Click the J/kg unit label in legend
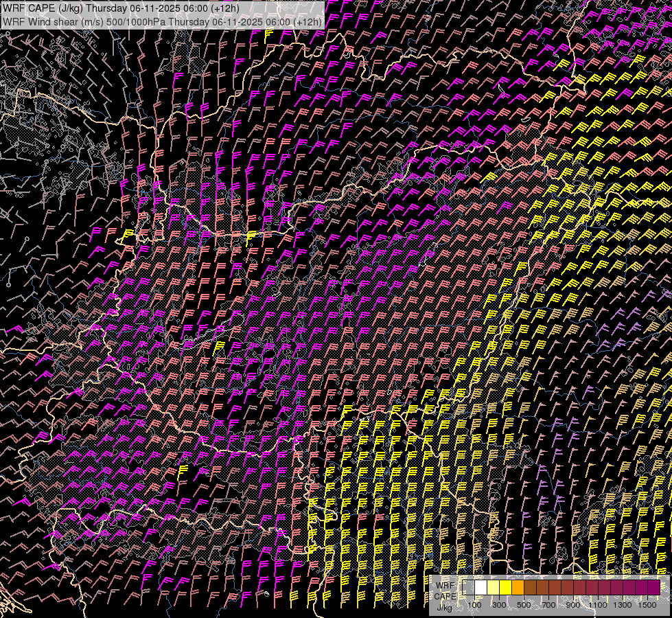This screenshot has width=672, height=618. click(x=445, y=608)
